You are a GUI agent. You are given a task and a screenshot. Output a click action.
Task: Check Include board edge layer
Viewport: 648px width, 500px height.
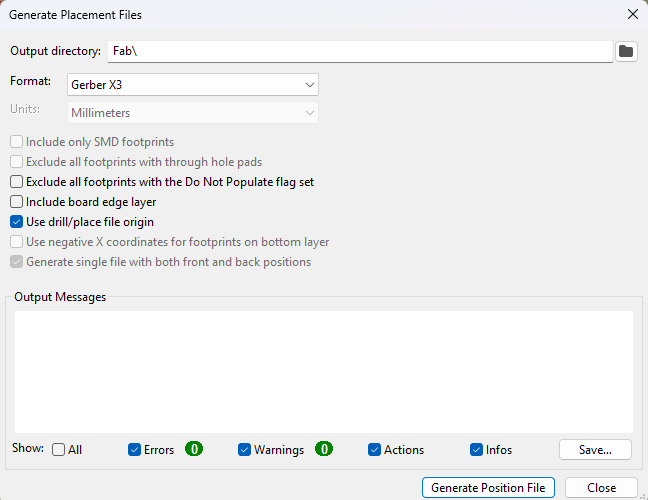[x=16, y=202]
